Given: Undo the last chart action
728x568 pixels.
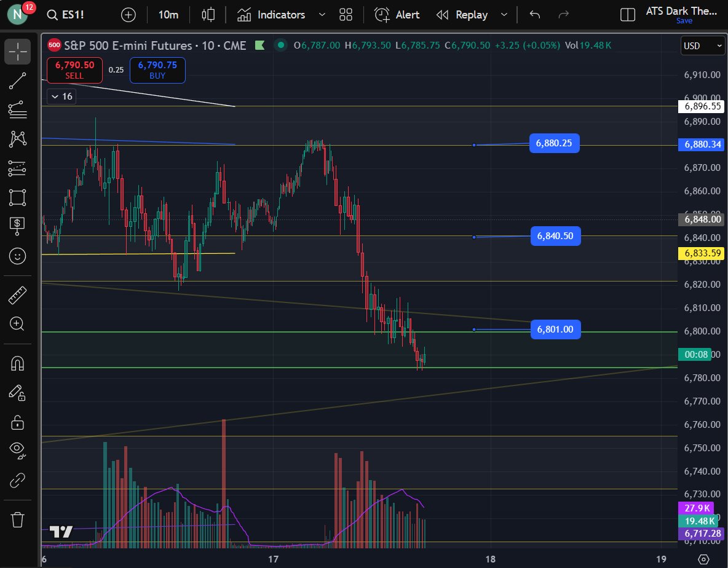Looking at the screenshot, I should point(535,15).
